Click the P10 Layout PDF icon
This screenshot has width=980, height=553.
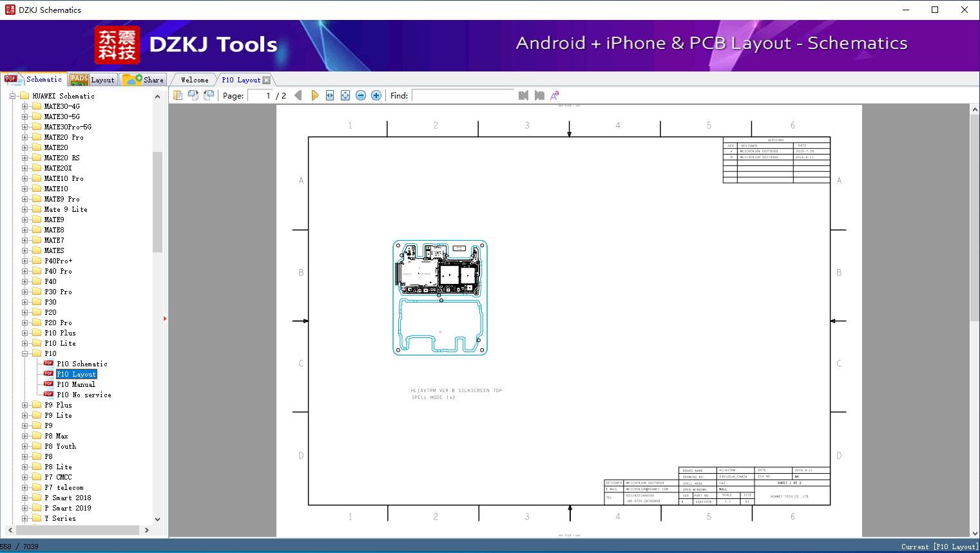tap(48, 373)
